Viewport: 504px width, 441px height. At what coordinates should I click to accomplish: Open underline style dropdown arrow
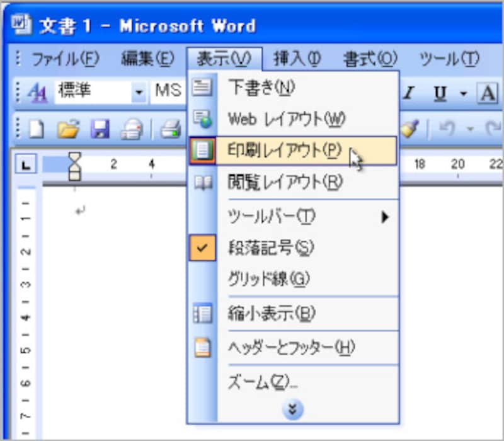pos(463,93)
